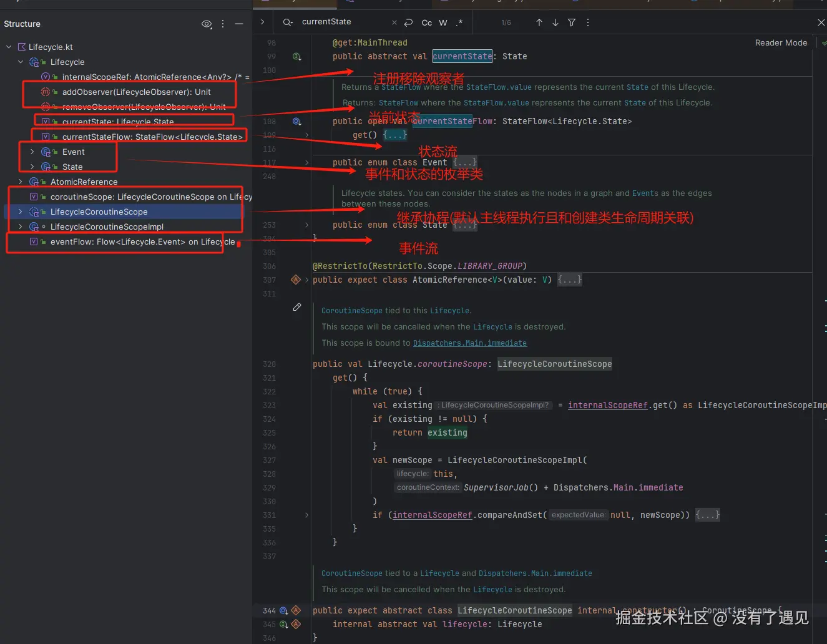Click the orange gutter icon on line 345
Screen dimensions: 827x644
296,624
